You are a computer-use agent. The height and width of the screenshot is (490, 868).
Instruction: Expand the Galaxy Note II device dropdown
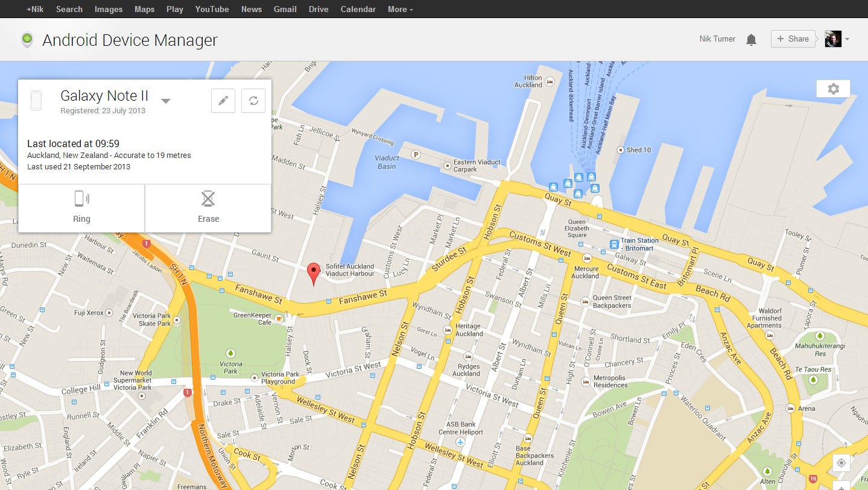(165, 101)
